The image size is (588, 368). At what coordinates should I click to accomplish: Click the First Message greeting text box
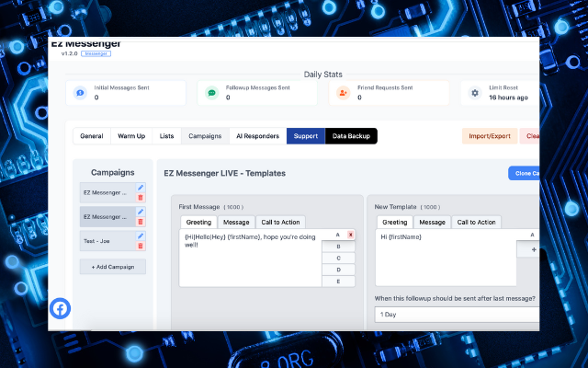(x=251, y=258)
